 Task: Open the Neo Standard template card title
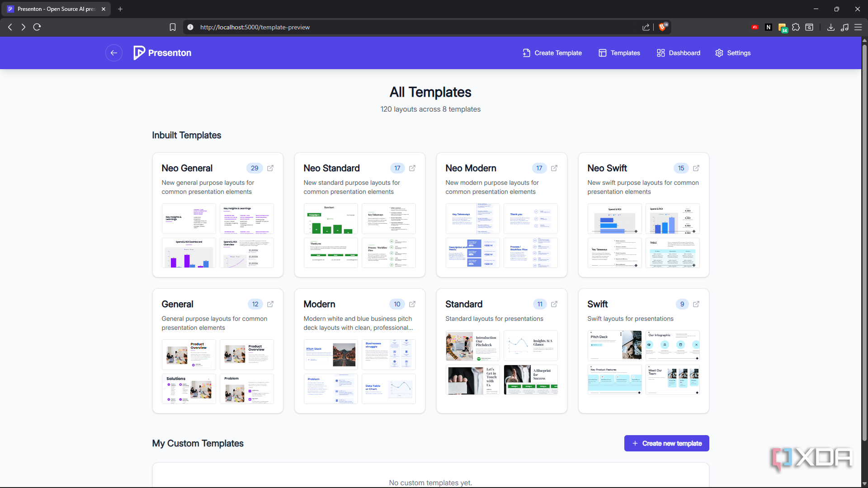332,168
